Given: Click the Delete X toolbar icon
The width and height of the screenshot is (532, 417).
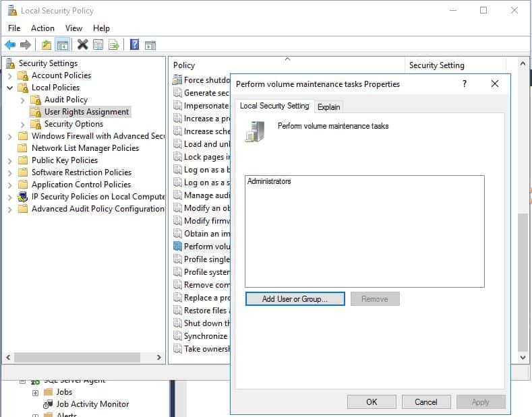Looking at the screenshot, I should [x=82, y=45].
